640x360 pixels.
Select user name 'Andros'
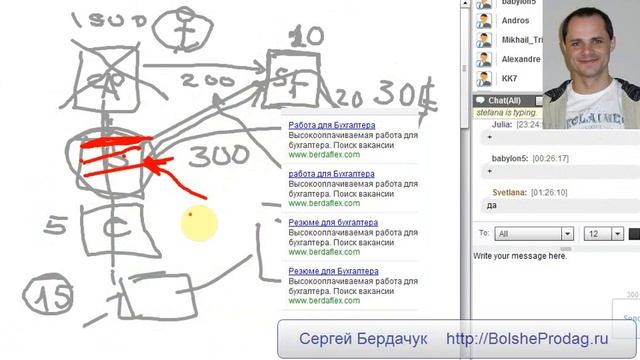pyautogui.click(x=515, y=20)
